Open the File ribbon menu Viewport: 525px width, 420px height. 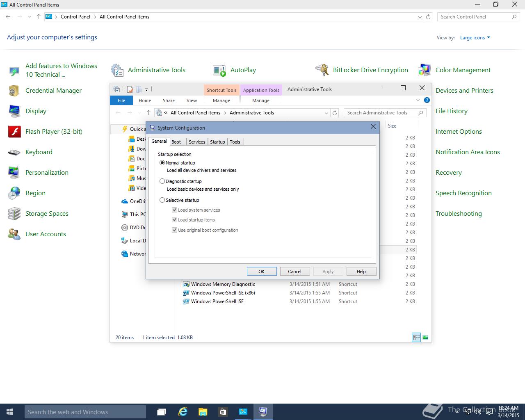(x=121, y=100)
